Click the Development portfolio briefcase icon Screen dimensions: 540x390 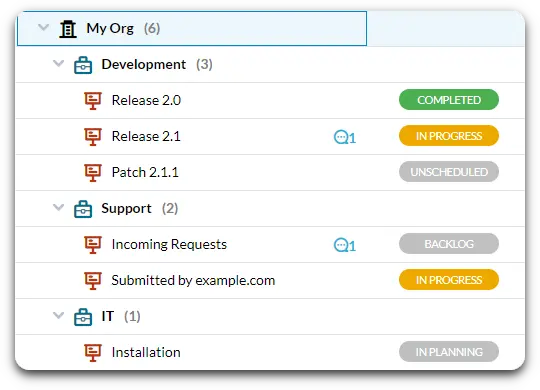pos(83,65)
